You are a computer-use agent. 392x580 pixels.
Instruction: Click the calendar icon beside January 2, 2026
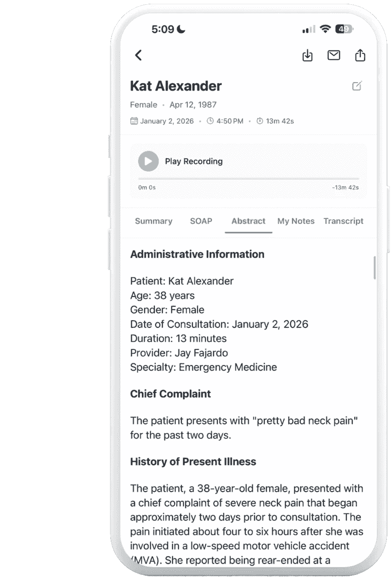point(134,121)
